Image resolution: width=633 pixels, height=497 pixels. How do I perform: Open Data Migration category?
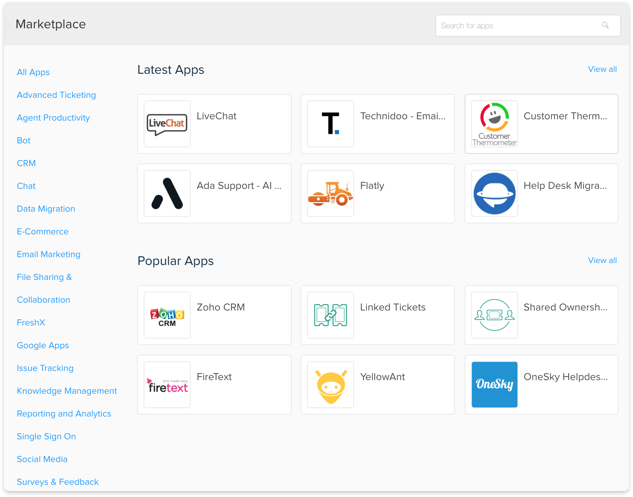pyautogui.click(x=46, y=209)
